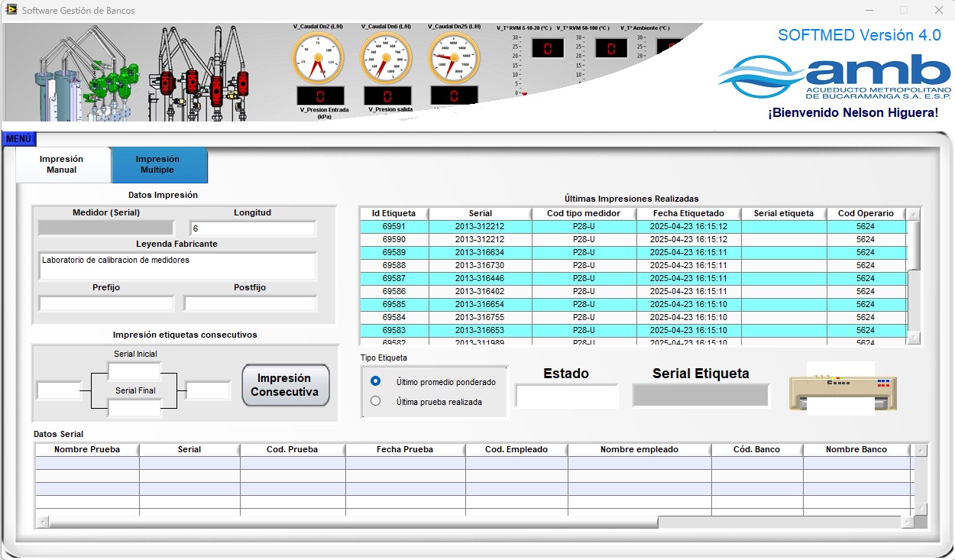The width and height of the screenshot is (955, 560).
Task: Click the Prefijo input field
Action: pyautogui.click(x=106, y=303)
